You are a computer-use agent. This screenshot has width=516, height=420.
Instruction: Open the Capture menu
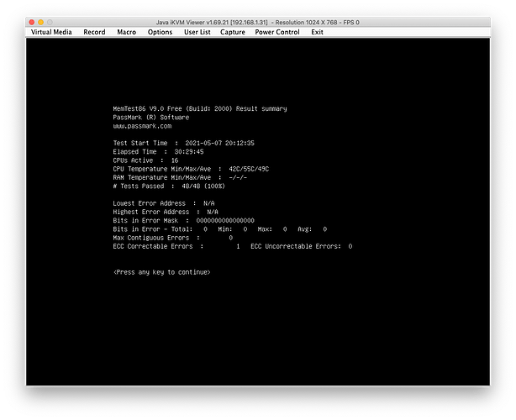click(x=233, y=32)
